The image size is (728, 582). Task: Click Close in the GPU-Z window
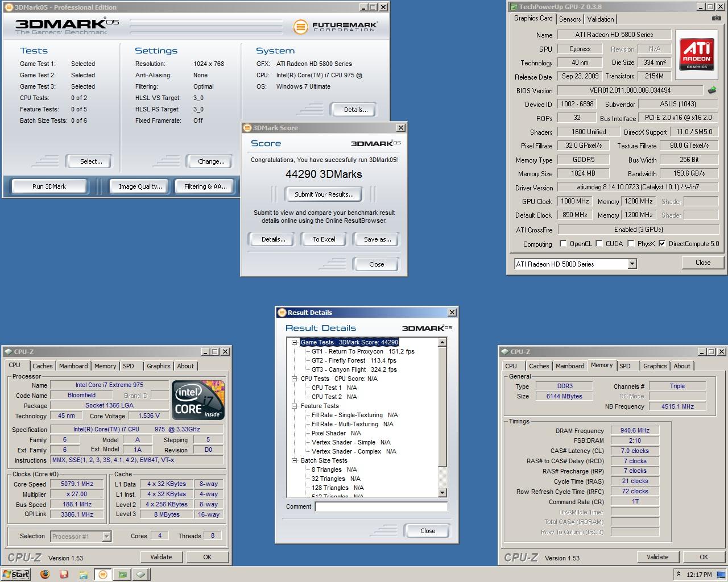703,263
